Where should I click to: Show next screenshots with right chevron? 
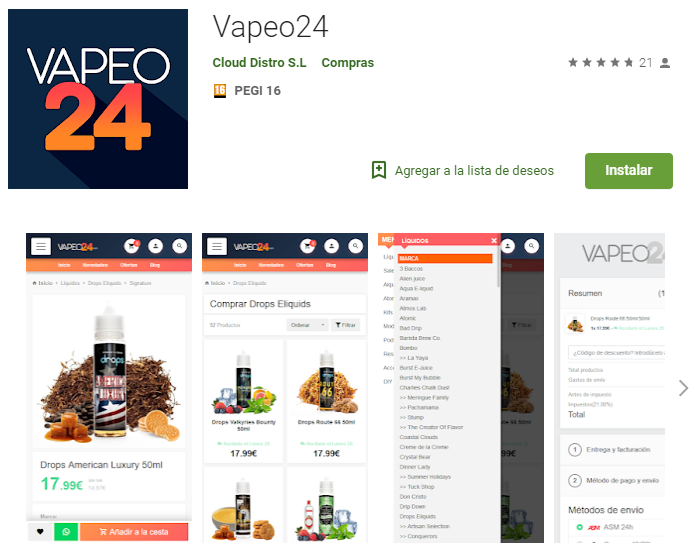click(683, 388)
